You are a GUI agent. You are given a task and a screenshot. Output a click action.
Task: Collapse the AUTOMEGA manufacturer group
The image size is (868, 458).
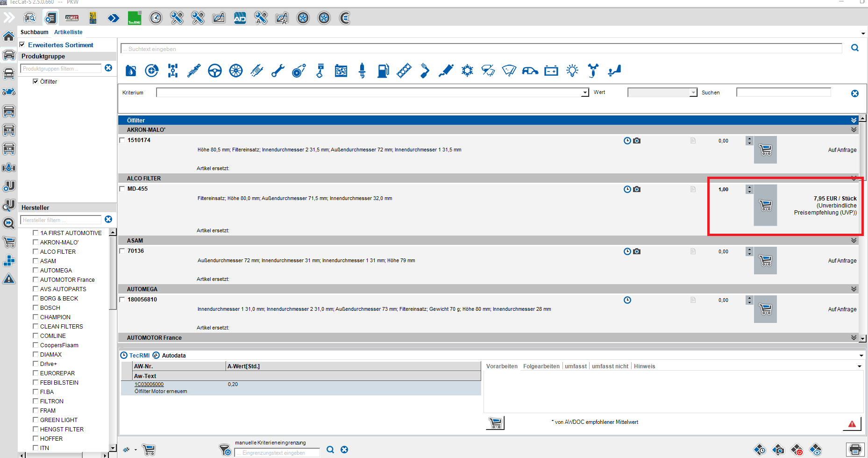point(854,289)
